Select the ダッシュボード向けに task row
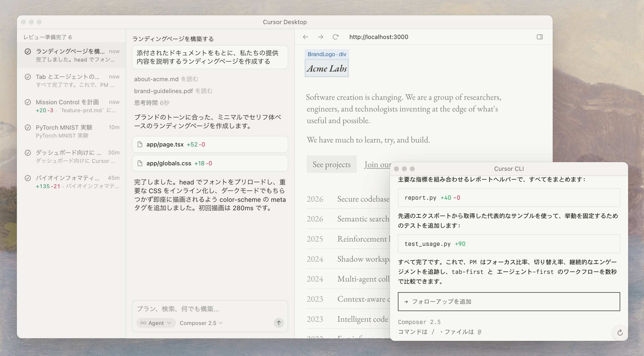Screen dimensions: 644x356 [71, 157]
